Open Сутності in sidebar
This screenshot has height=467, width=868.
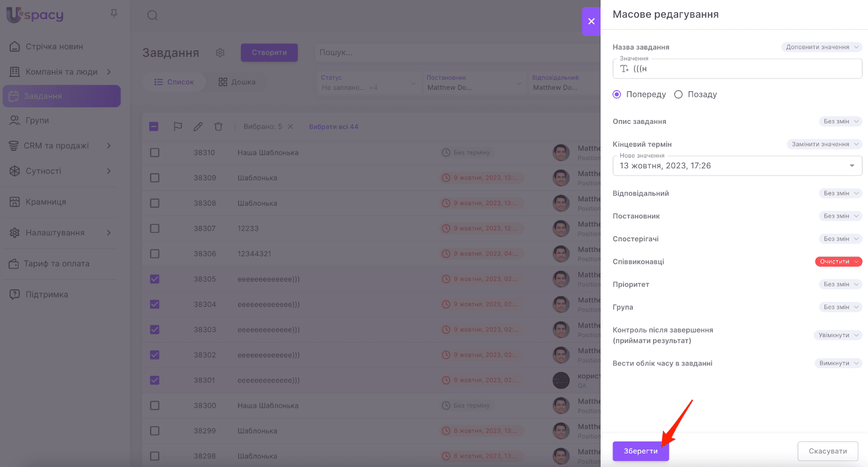click(x=43, y=171)
